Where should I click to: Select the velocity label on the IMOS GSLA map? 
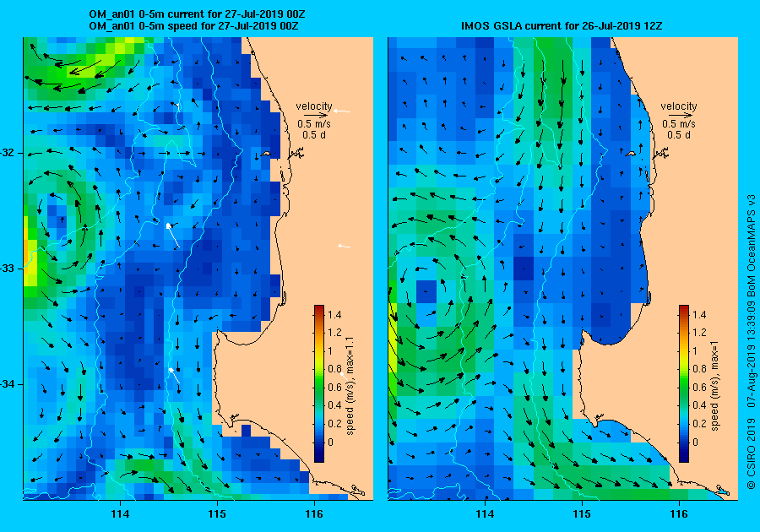679,106
